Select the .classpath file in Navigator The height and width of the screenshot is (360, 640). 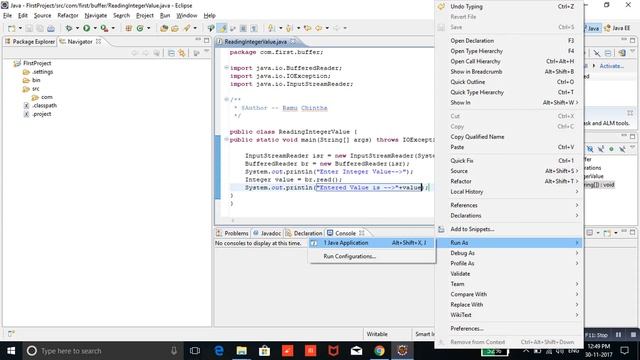click(40, 105)
